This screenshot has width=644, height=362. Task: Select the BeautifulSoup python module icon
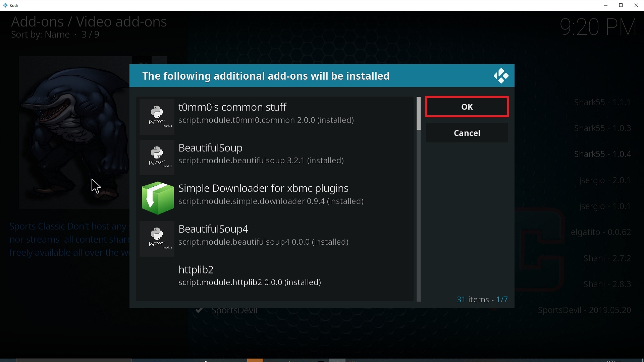pos(157,157)
